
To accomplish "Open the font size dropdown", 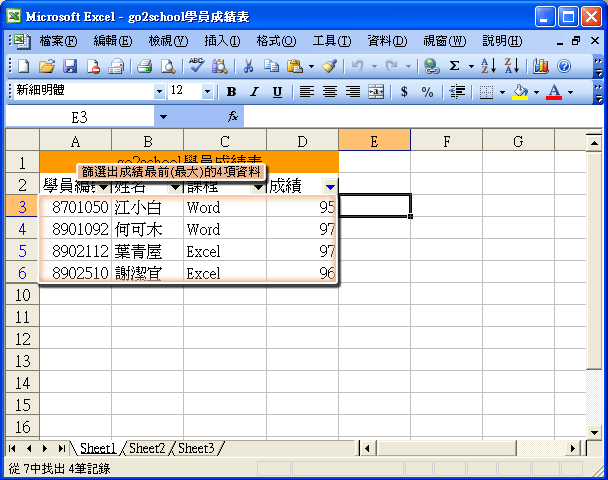I will 207,91.
